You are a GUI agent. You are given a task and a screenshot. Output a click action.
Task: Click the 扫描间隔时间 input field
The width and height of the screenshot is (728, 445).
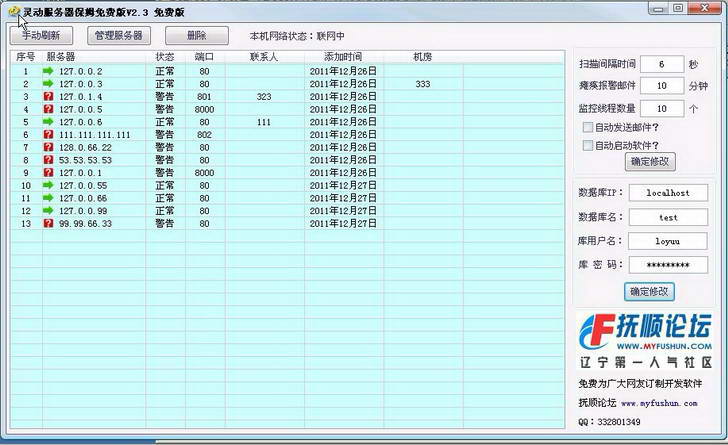(662, 64)
